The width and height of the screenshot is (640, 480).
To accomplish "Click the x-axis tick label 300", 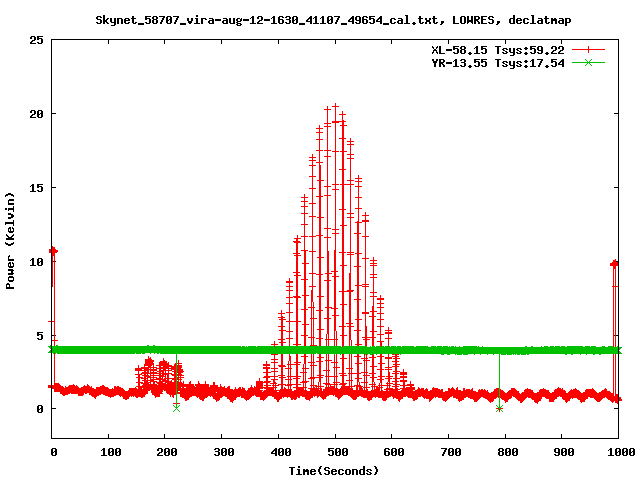I will click(x=224, y=452).
